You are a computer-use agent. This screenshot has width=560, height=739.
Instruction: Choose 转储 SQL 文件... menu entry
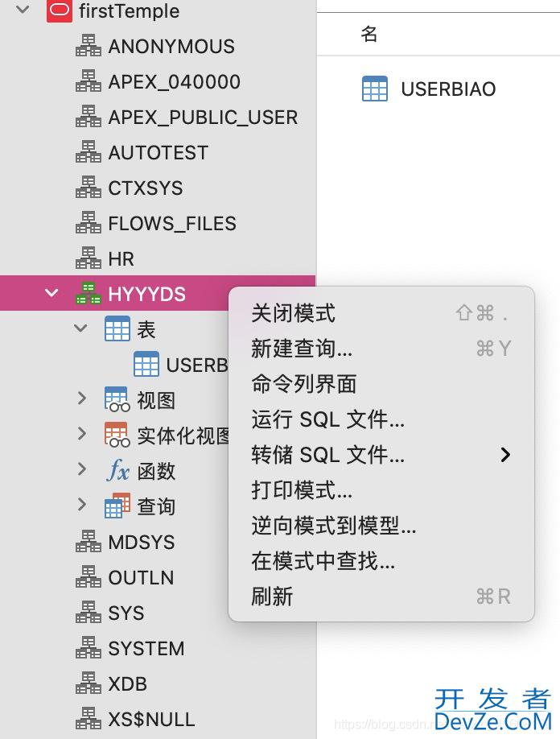[x=381, y=454]
